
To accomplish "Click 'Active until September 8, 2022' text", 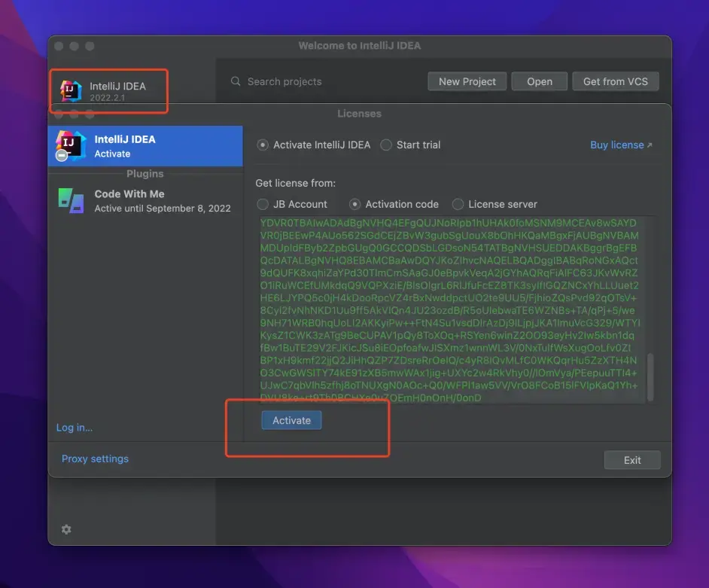I will 163,208.
